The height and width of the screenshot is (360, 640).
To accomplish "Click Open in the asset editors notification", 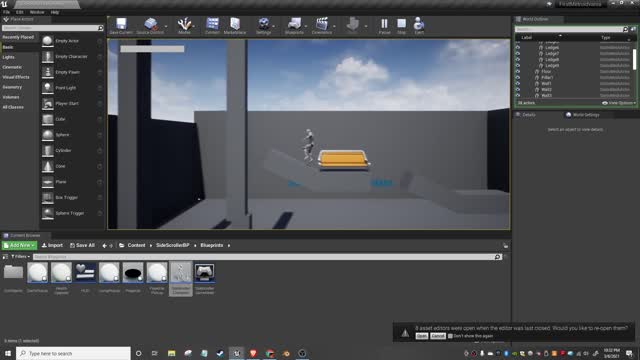I will 422,336.
